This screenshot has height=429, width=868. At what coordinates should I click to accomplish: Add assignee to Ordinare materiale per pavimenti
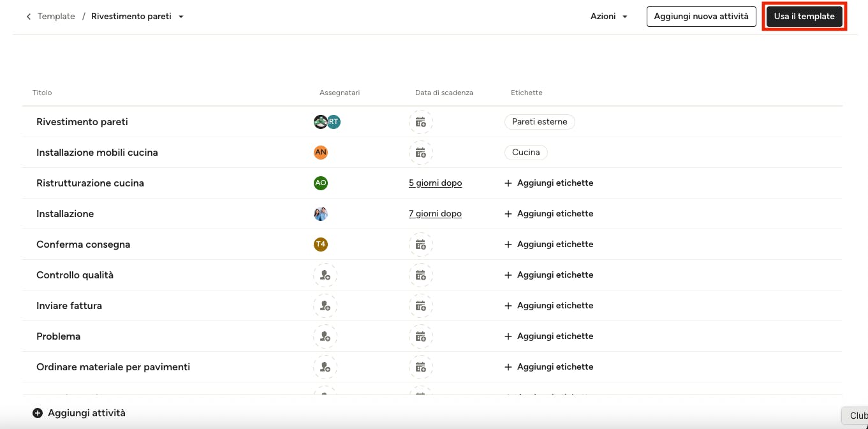point(325,367)
